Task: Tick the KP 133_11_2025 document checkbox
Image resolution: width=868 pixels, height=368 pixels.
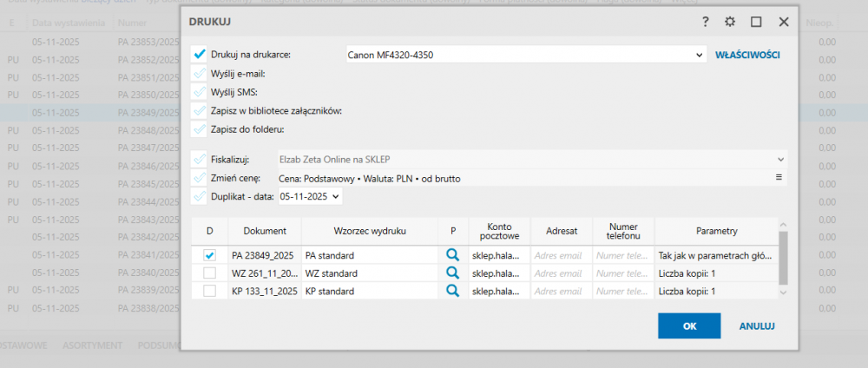Action: (x=209, y=291)
